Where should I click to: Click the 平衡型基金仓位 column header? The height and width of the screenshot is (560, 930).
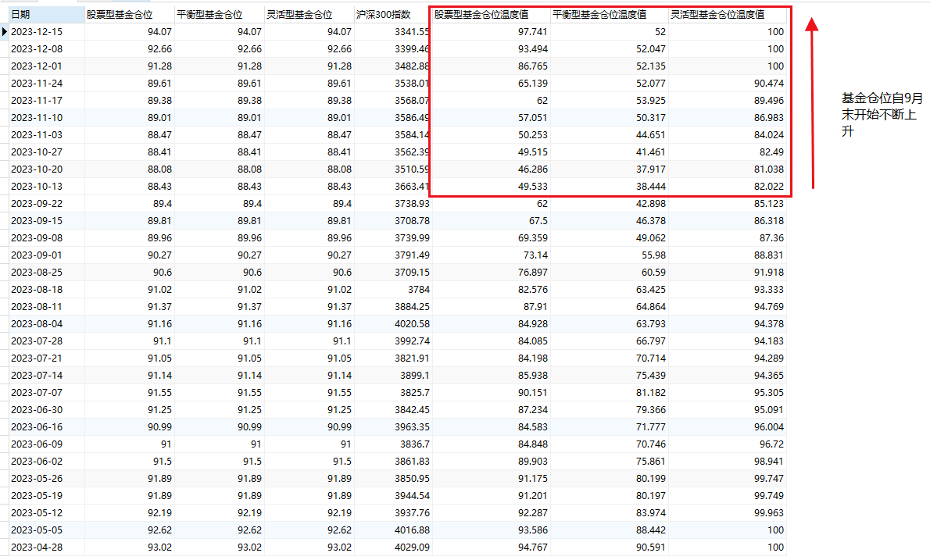[x=220, y=14]
